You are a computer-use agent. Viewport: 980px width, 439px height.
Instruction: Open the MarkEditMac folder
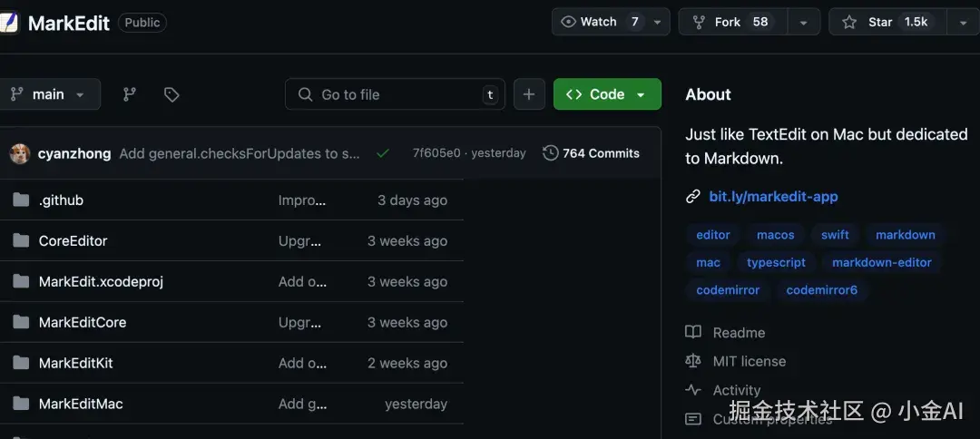click(x=81, y=404)
